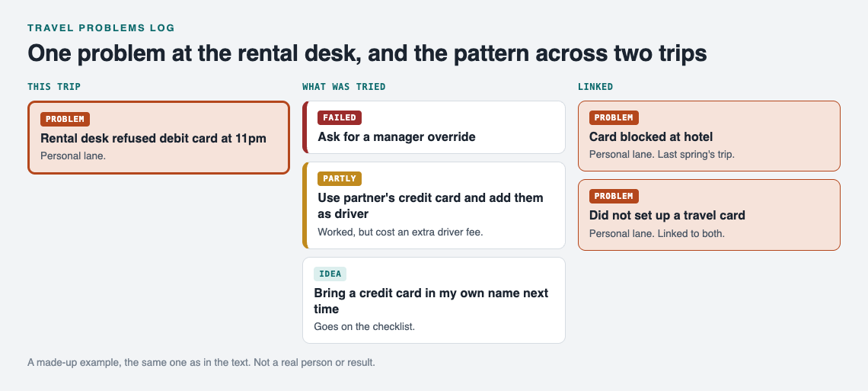Click the PROBLEM badge on the rental desk card
This screenshot has height=391, width=868.
coord(65,119)
